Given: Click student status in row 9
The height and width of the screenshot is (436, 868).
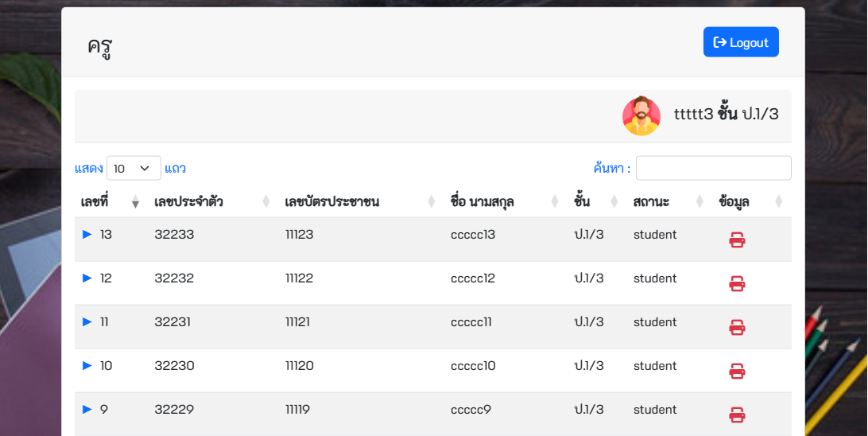Looking at the screenshot, I should pos(656,410).
